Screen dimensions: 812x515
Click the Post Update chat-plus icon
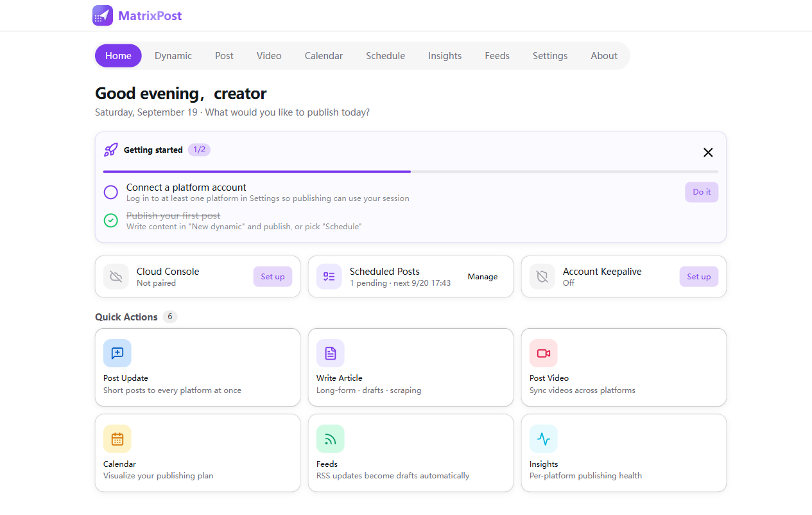click(117, 353)
